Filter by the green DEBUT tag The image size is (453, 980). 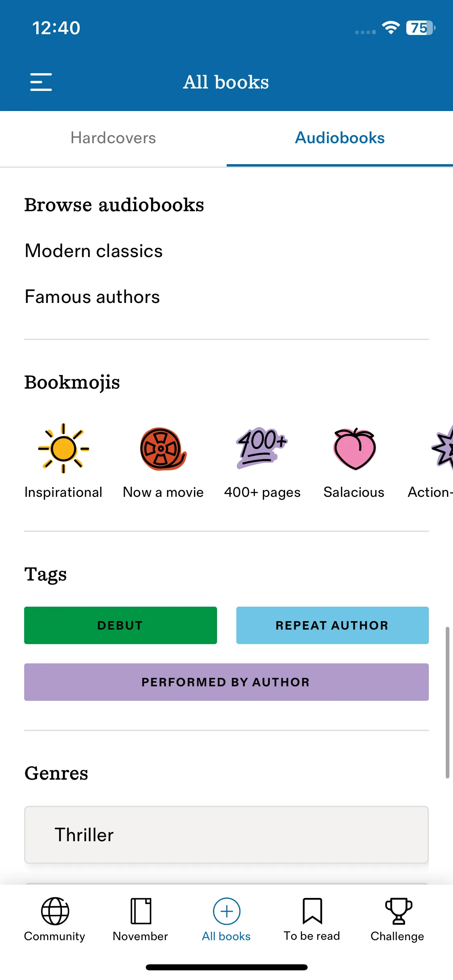(120, 625)
